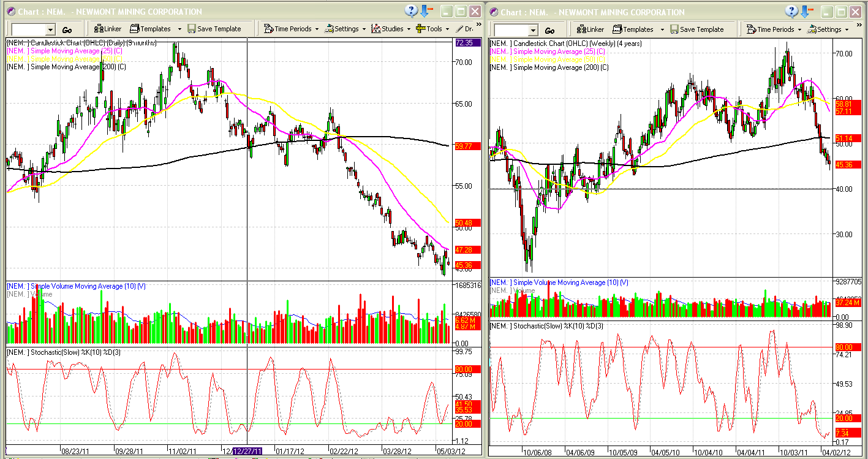
Task: Click the 08/23/11 date on the daily chart axis
Action: (x=76, y=451)
